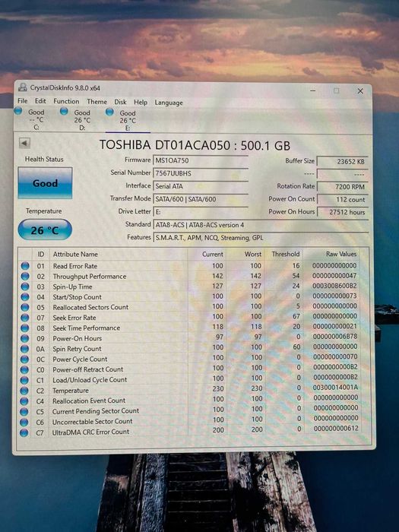The image size is (399, 532).
Task: Click the Spin-Up Time attribute name
Action: click(x=72, y=287)
